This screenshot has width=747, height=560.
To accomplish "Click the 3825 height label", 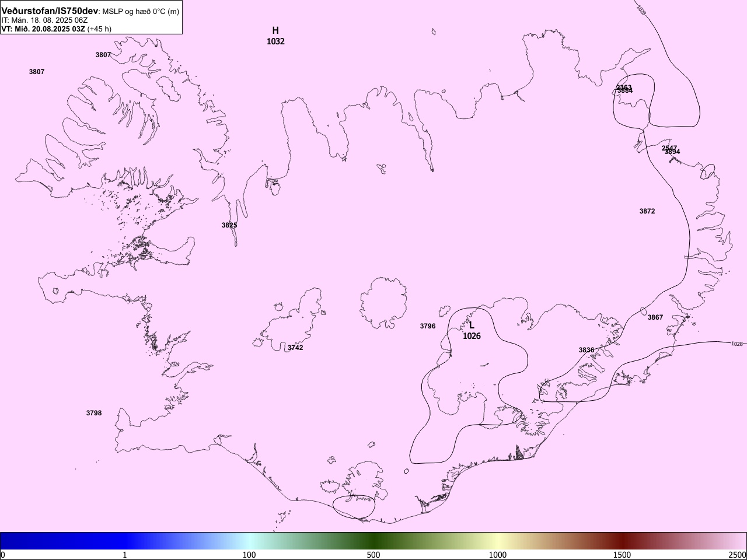I will tap(229, 225).
